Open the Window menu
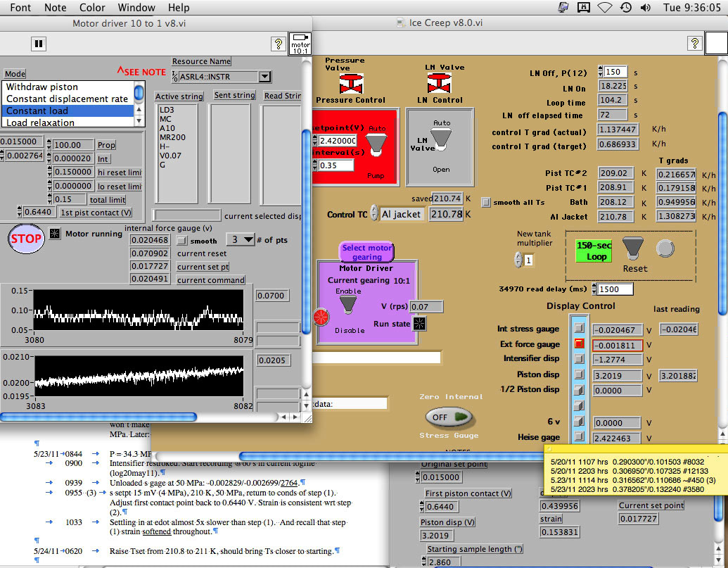The height and width of the screenshot is (568, 728). (x=136, y=8)
